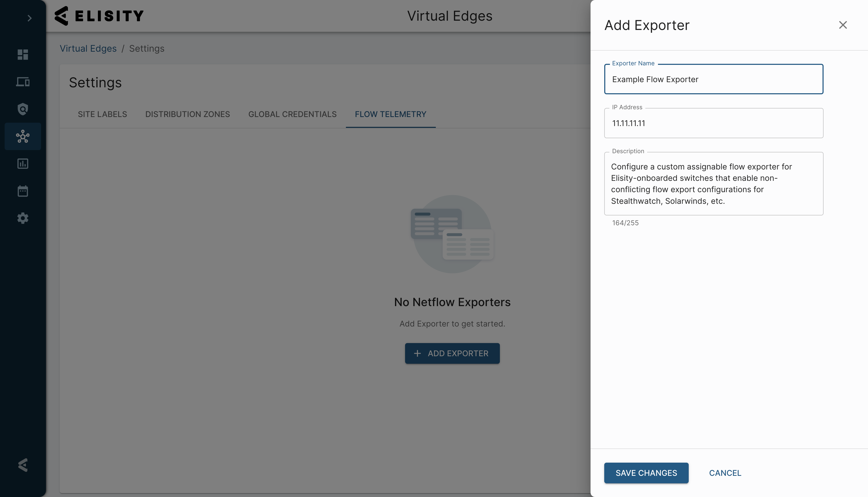Click inside the Description text area

[x=714, y=184]
